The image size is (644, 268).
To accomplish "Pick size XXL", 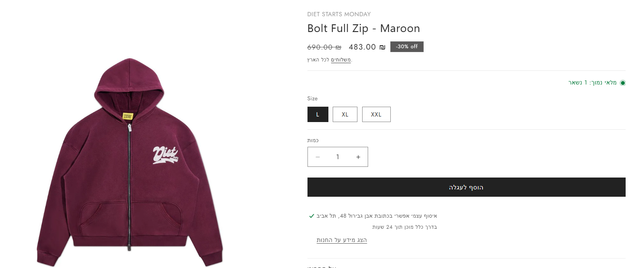I will click(x=376, y=114).
